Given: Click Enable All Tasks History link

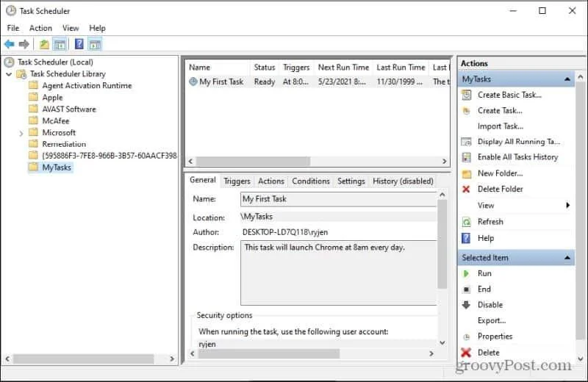Looking at the screenshot, I should coord(517,157).
